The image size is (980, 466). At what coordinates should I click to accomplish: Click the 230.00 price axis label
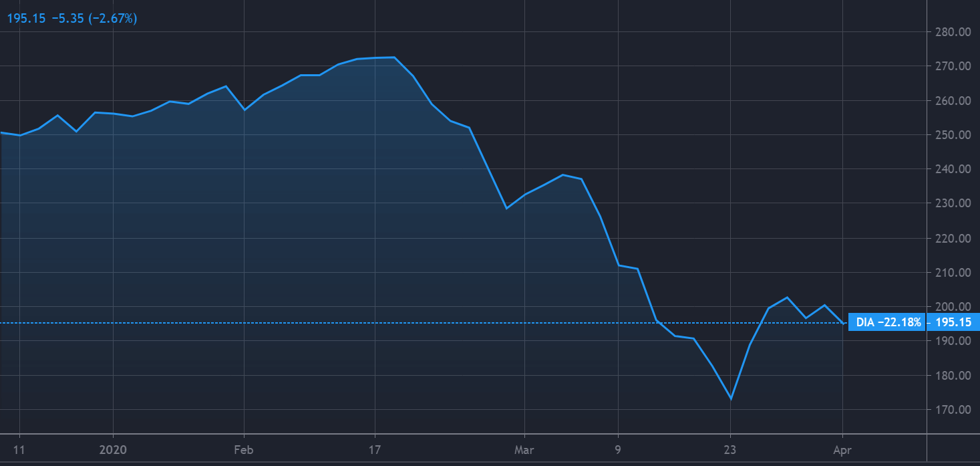tap(953, 203)
